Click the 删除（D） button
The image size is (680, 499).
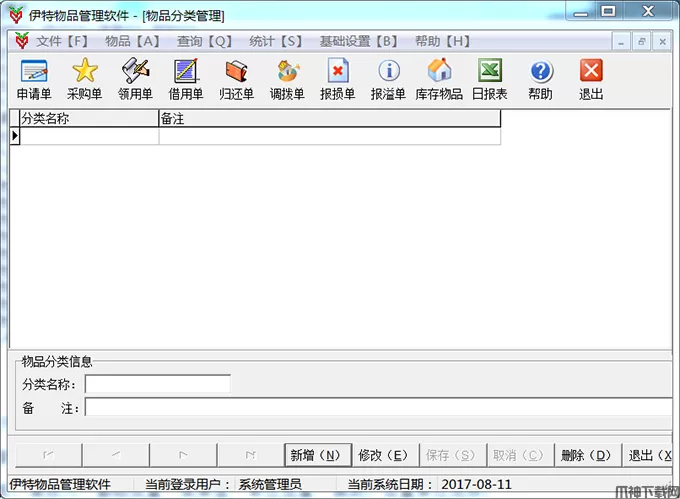[588, 455]
